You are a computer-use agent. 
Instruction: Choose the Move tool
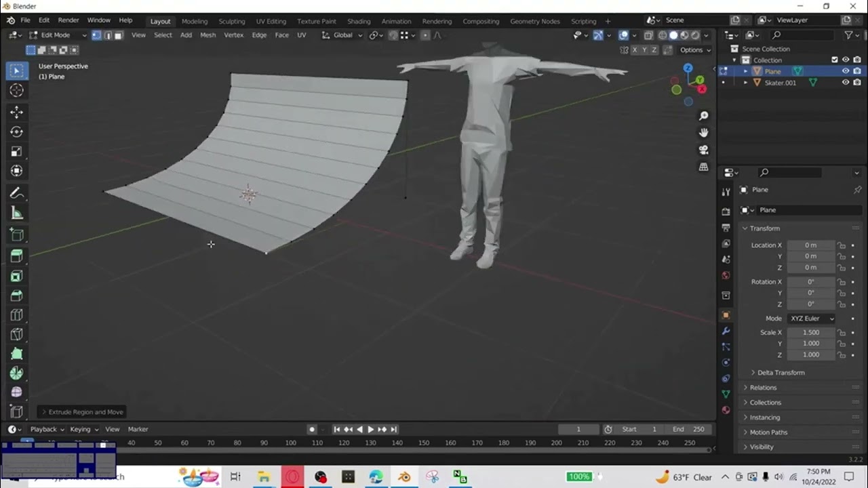[x=17, y=113]
